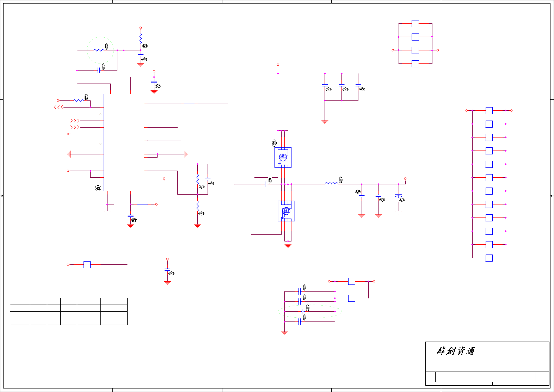
Task: Select top box in twelve-box column
Action: [x=489, y=111]
